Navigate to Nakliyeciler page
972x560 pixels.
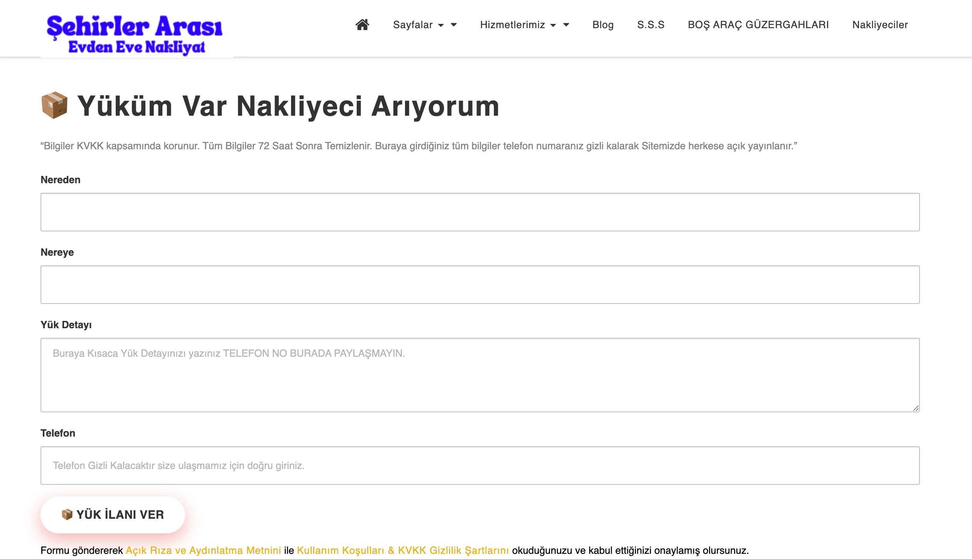click(880, 25)
